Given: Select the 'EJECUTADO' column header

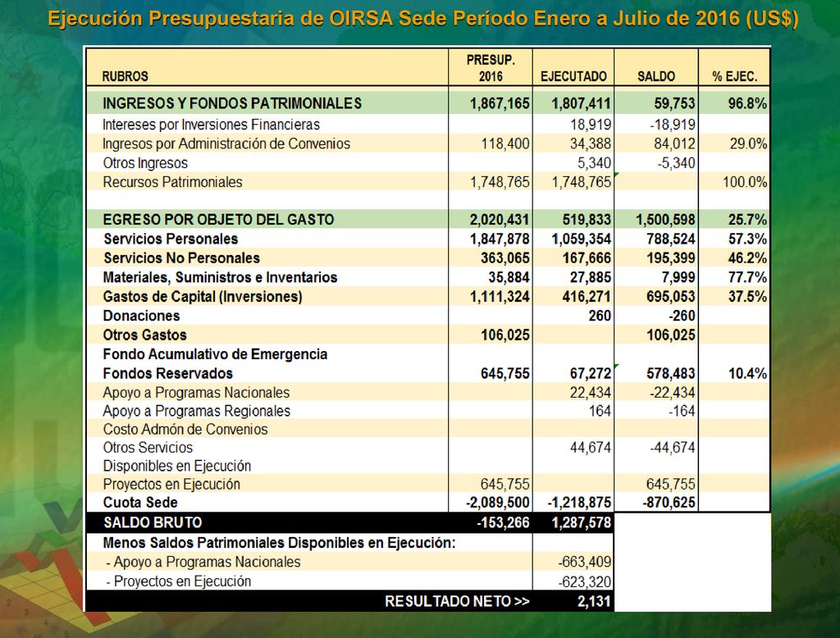Looking at the screenshot, I should coord(573,76).
